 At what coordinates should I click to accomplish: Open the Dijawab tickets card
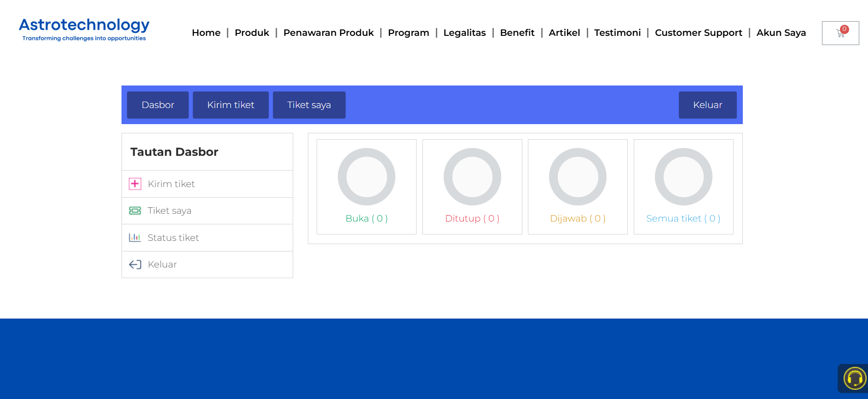[x=578, y=187]
